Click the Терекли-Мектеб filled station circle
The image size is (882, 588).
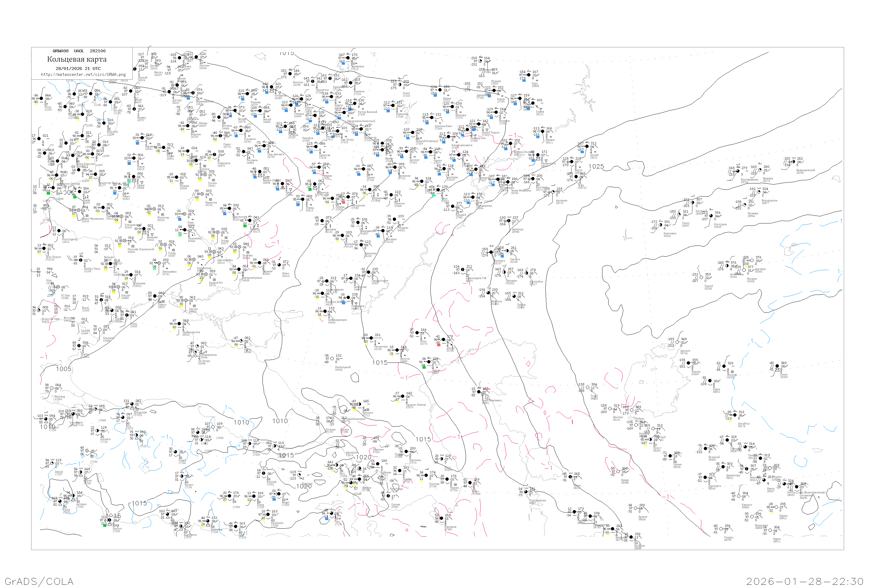[403, 396]
